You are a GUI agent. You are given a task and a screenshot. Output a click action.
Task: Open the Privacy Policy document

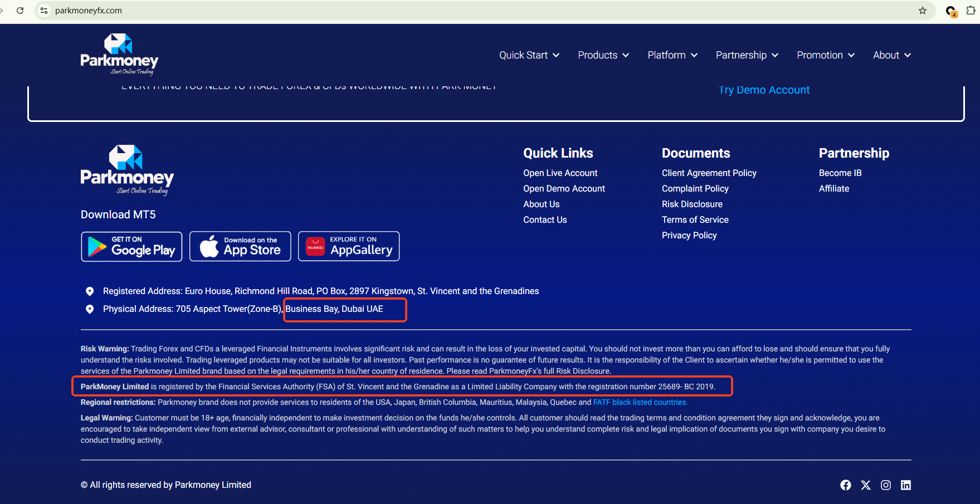(x=689, y=236)
